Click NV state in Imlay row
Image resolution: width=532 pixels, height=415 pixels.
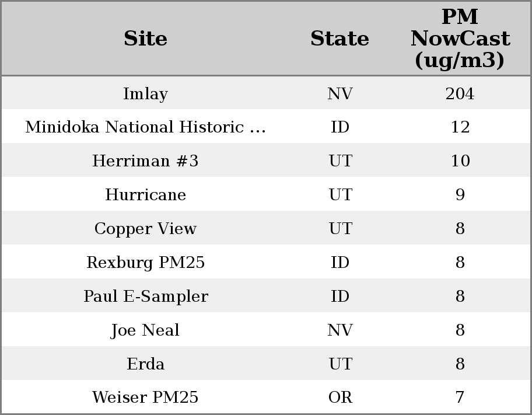340,94
